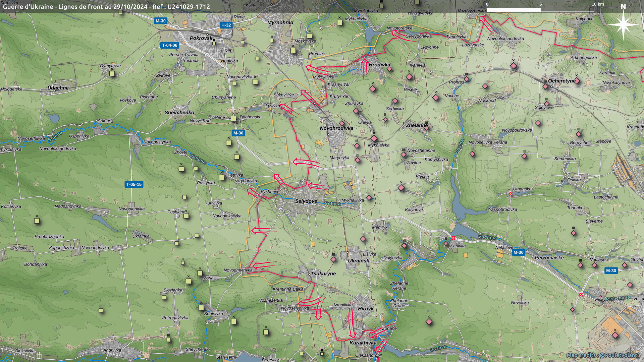The width and height of the screenshot is (644, 362).
Task: Click the M-30 shield near Pervomaiske
Action: coord(518,252)
